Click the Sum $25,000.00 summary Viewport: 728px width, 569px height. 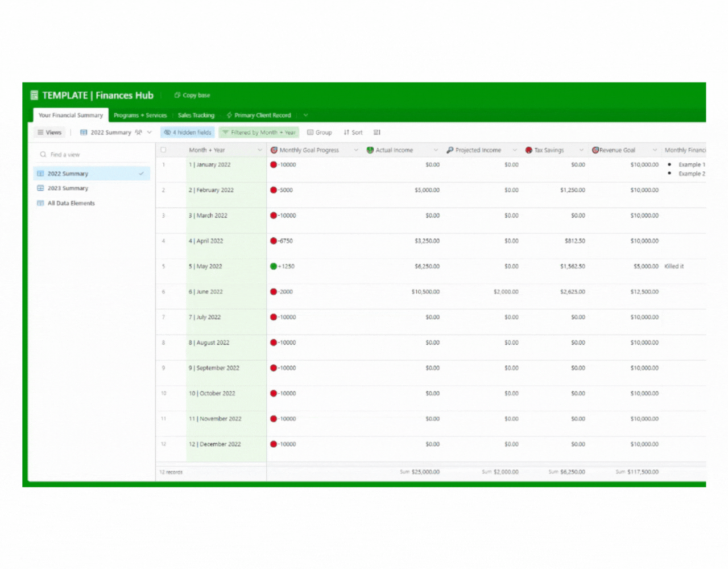[420, 472]
